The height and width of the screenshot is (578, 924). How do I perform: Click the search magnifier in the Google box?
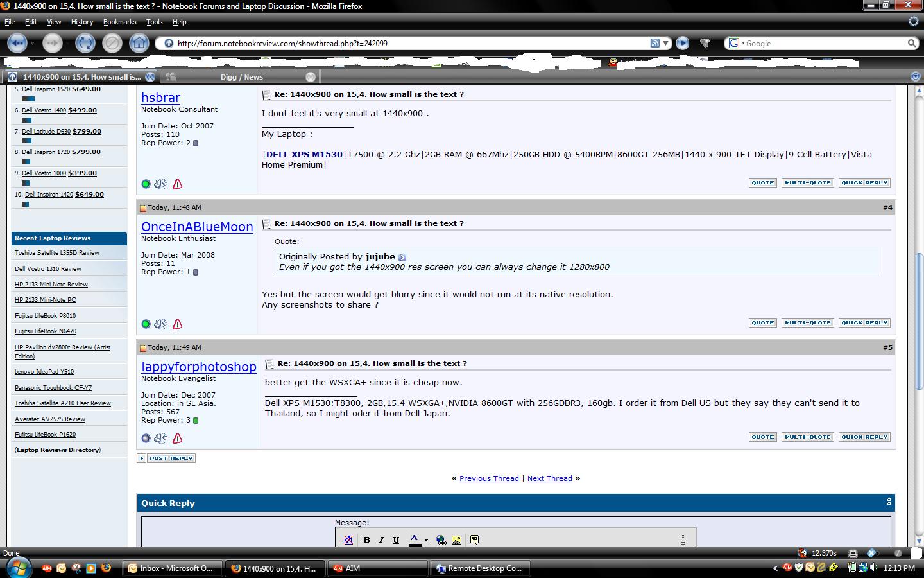tap(911, 43)
